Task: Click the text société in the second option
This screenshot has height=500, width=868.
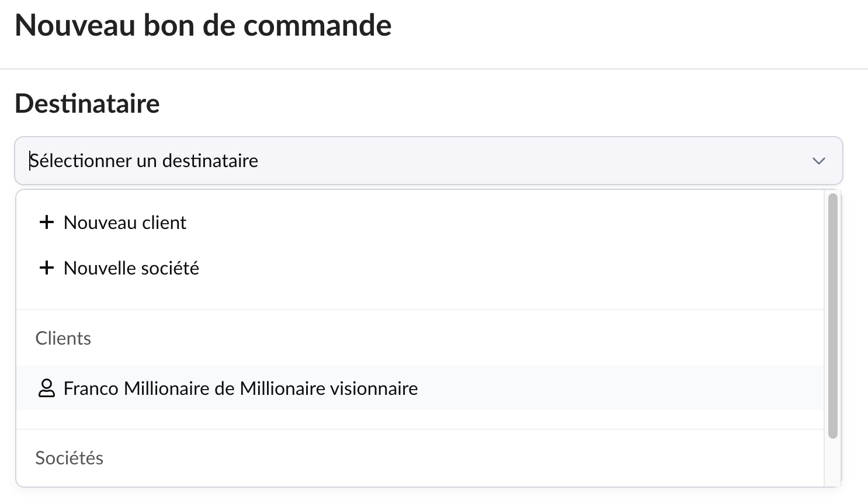Action: (x=171, y=268)
